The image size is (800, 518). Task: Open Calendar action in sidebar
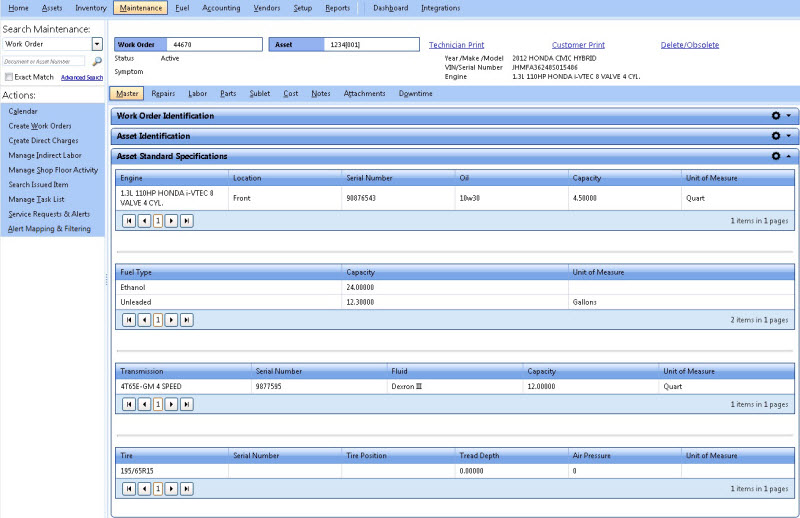coord(23,111)
